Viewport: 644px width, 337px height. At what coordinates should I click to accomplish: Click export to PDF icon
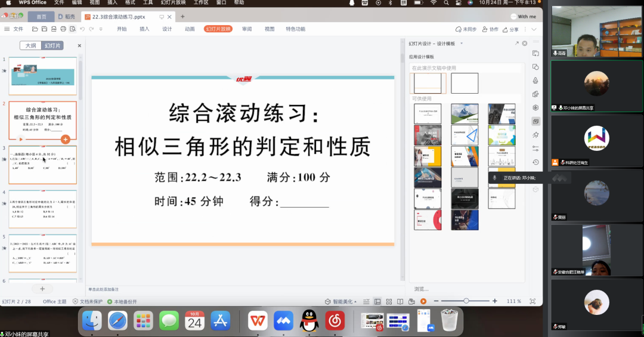(54, 29)
